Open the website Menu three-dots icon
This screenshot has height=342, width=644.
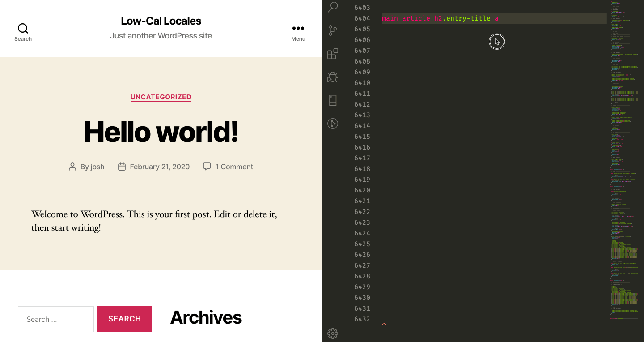(298, 28)
